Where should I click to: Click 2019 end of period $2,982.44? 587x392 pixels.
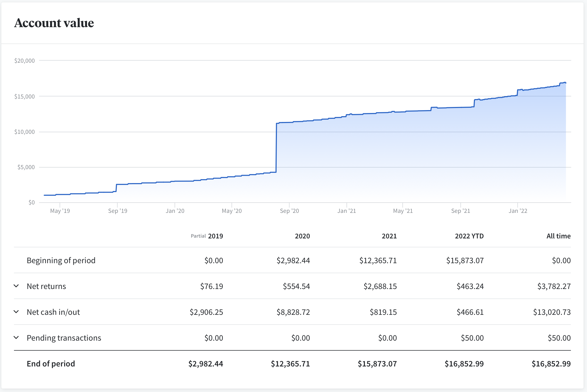[206, 364]
